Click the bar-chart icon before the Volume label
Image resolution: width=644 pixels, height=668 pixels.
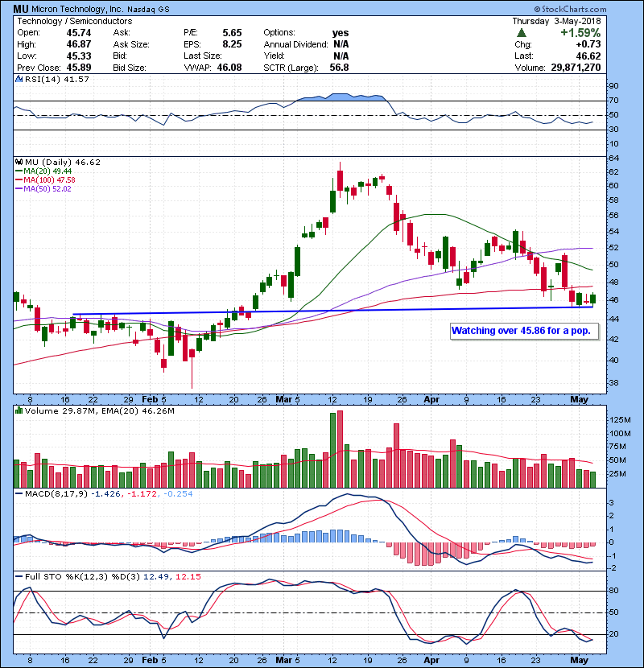click(19, 410)
